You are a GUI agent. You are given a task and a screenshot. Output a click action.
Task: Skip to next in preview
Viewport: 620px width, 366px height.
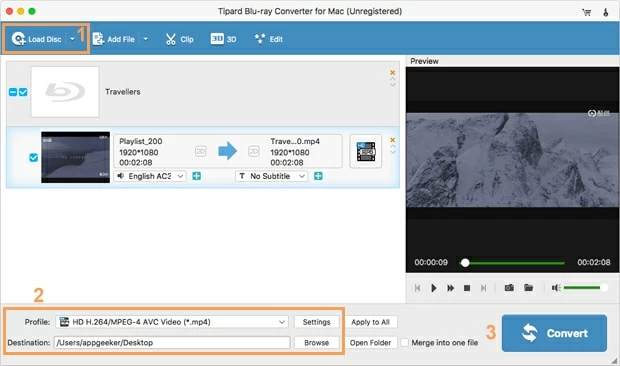pos(484,288)
